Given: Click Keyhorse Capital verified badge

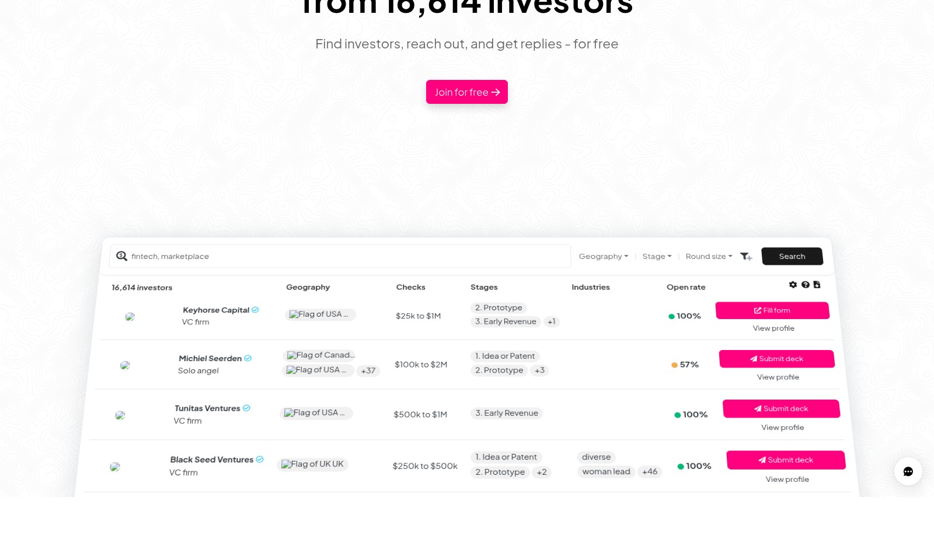Looking at the screenshot, I should click(x=255, y=310).
